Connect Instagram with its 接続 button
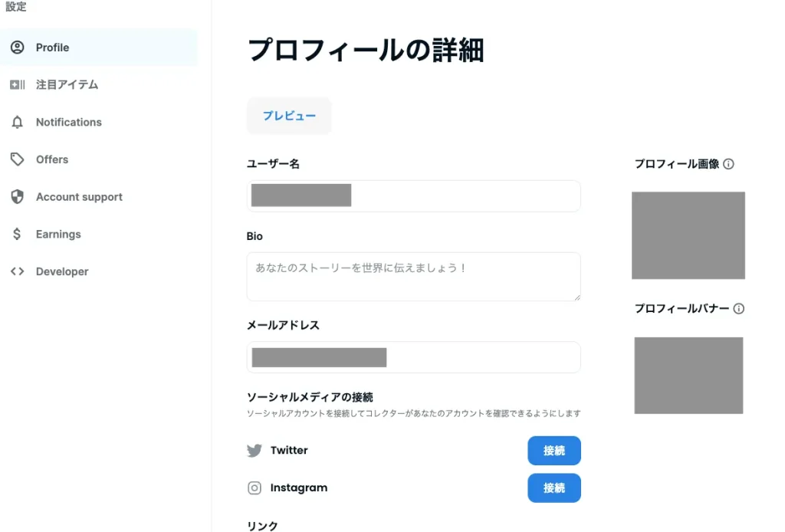 tap(553, 488)
